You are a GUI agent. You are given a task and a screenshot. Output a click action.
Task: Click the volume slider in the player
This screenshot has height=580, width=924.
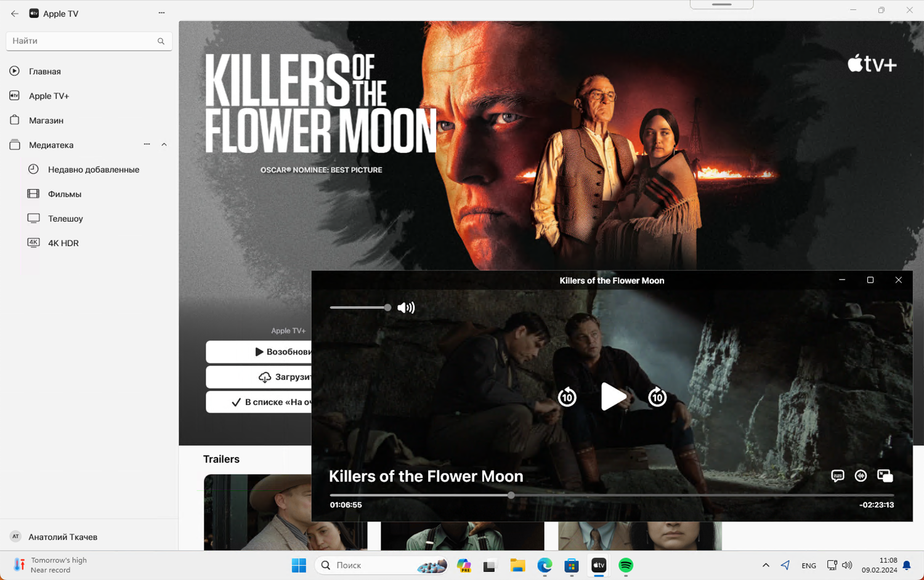(x=360, y=307)
